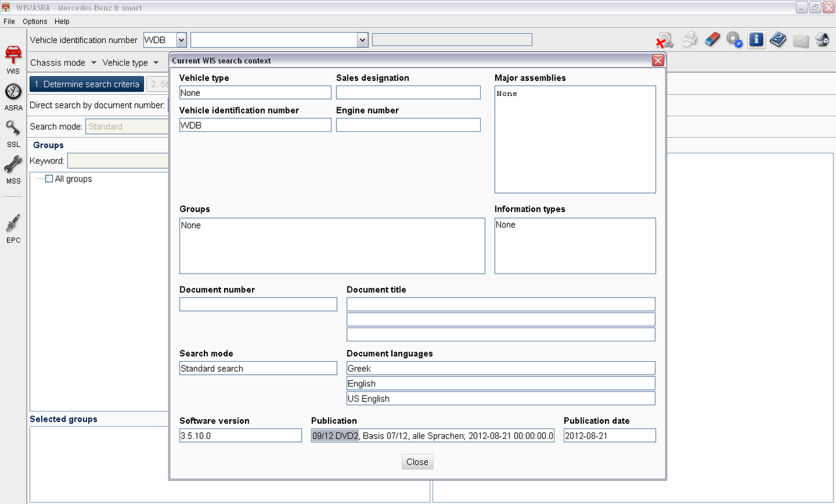
Task: Click the document with red X icon
Action: (x=665, y=40)
